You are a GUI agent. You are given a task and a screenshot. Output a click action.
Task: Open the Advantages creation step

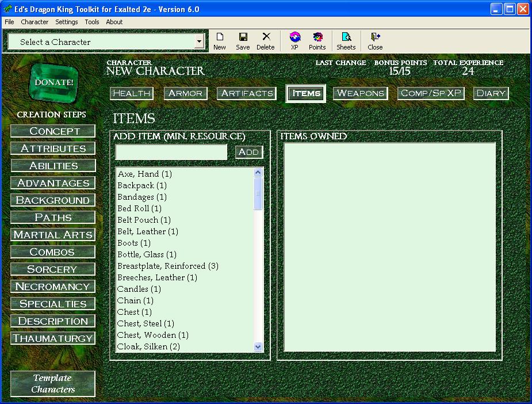click(53, 183)
